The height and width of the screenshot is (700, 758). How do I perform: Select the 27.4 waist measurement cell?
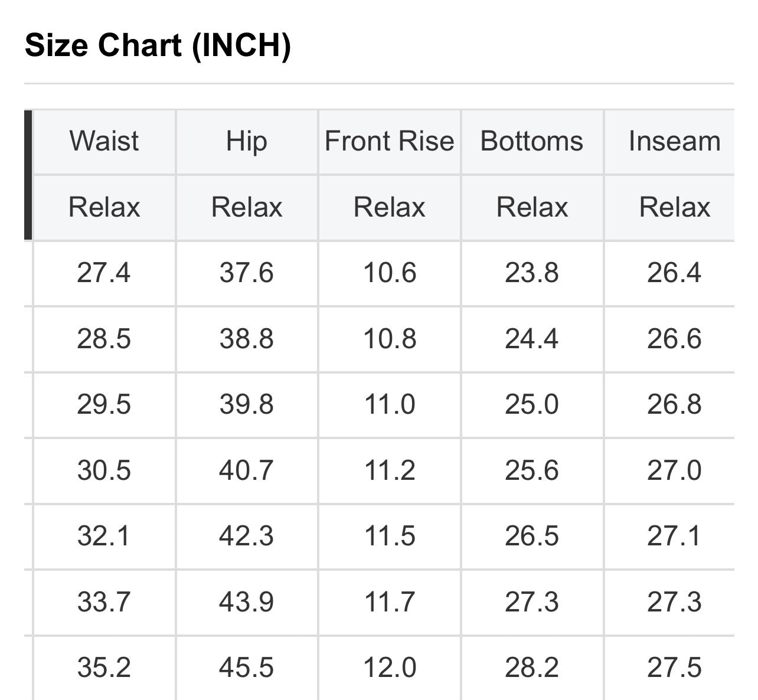(104, 273)
